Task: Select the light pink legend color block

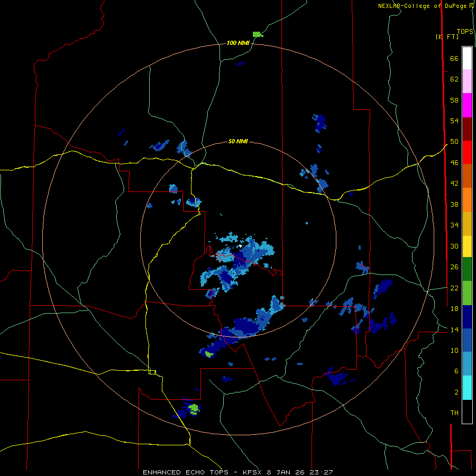Action: click(467, 81)
